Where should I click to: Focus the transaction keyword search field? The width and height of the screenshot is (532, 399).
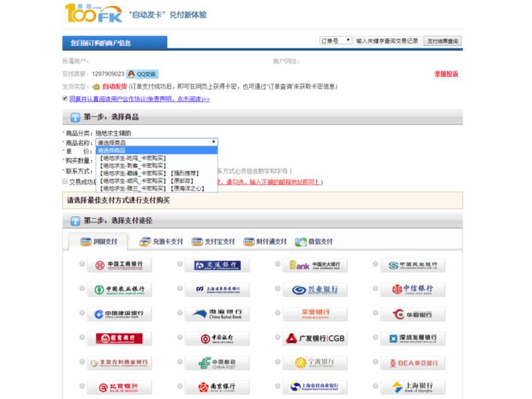click(x=388, y=41)
